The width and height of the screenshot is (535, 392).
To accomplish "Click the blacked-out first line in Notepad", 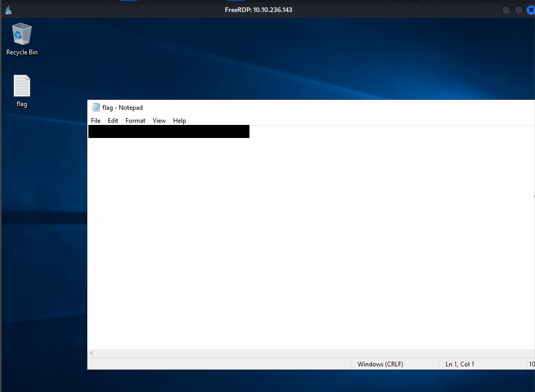I will [168, 132].
